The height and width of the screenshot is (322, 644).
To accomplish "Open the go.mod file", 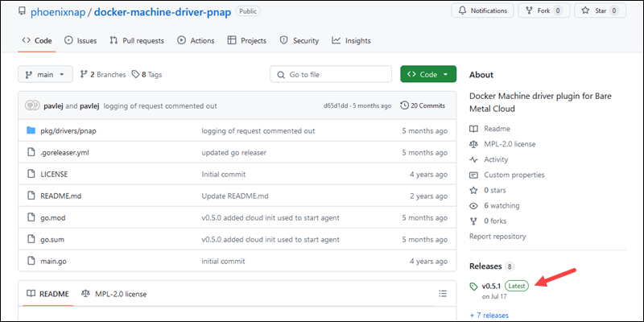I will point(53,217).
